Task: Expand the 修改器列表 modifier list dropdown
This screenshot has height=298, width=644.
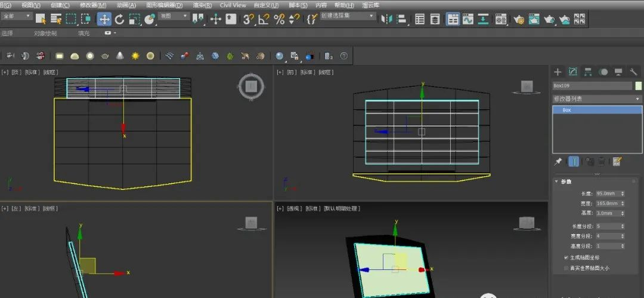Action: 597,99
